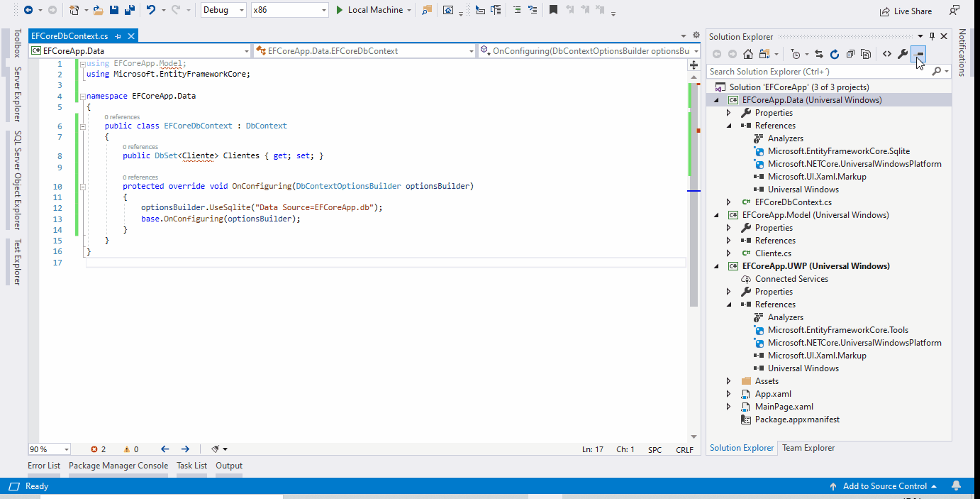
Task: Open the EFCoreApp.Data project navigation dropdown
Action: pyautogui.click(x=140, y=51)
